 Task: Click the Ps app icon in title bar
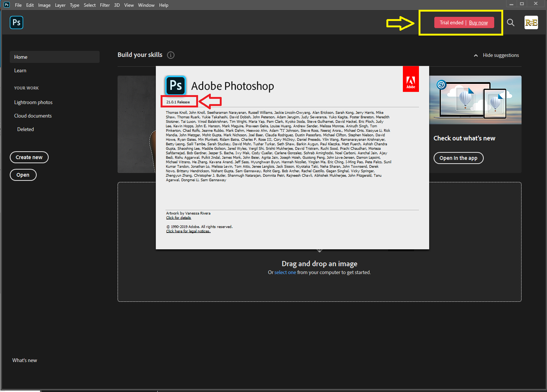7,5
